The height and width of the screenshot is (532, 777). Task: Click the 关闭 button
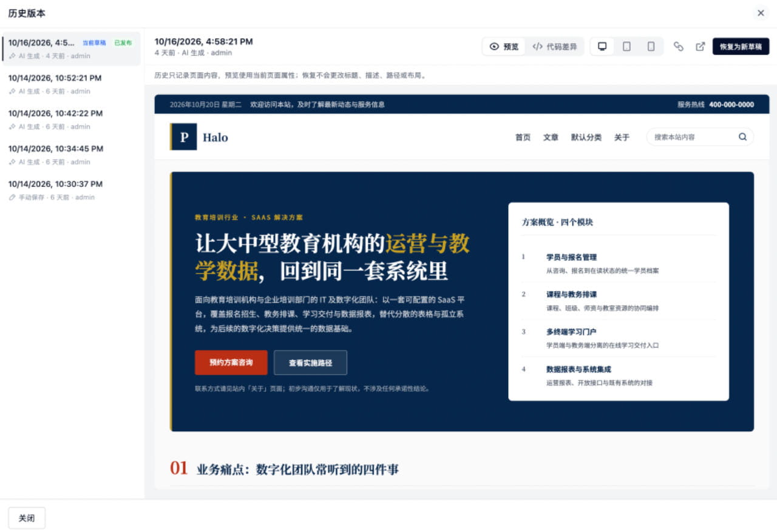(x=27, y=518)
